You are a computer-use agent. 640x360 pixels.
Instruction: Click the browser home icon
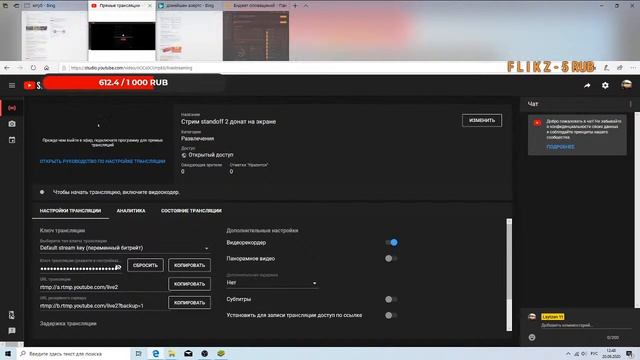coord(47,68)
